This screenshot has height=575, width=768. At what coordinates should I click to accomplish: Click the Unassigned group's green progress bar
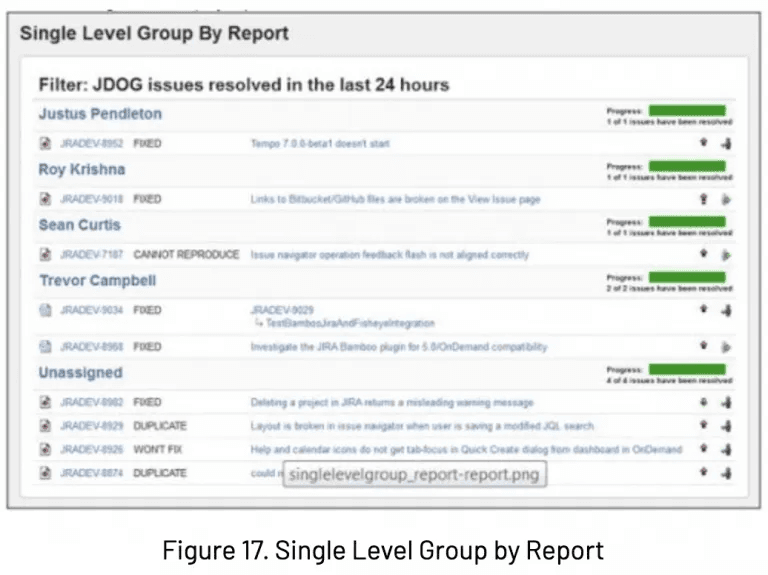[687, 369]
